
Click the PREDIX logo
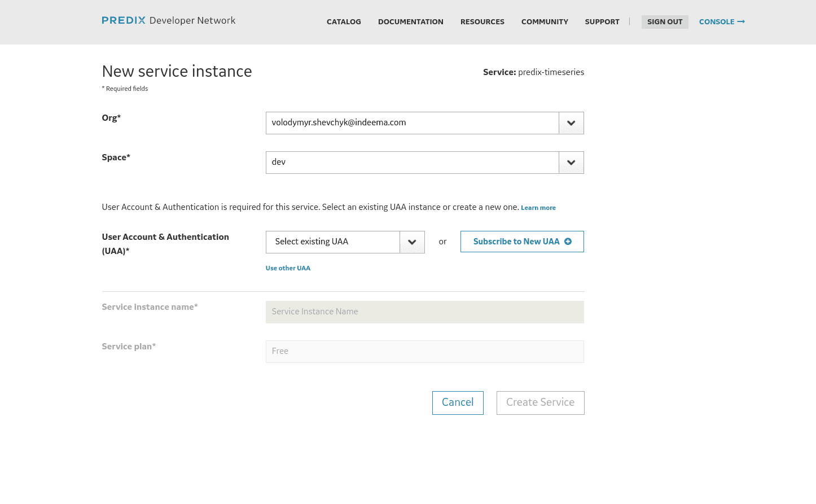(x=124, y=20)
